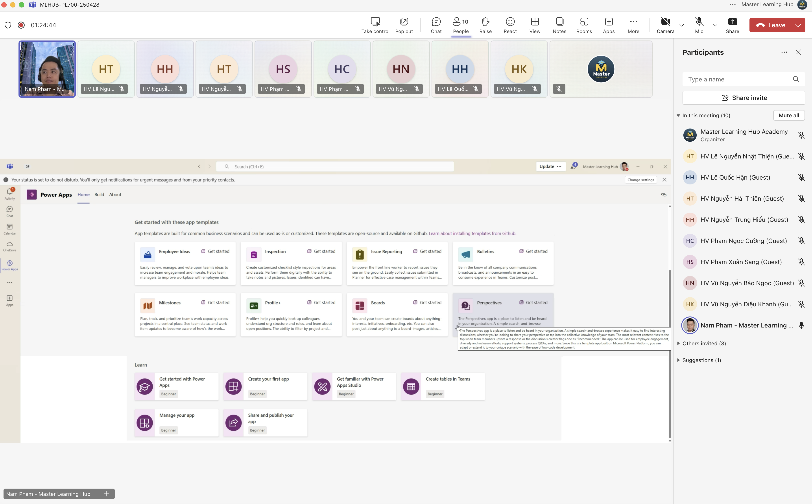Open the React emoji menu
The height and width of the screenshot is (504, 812).
point(510,25)
